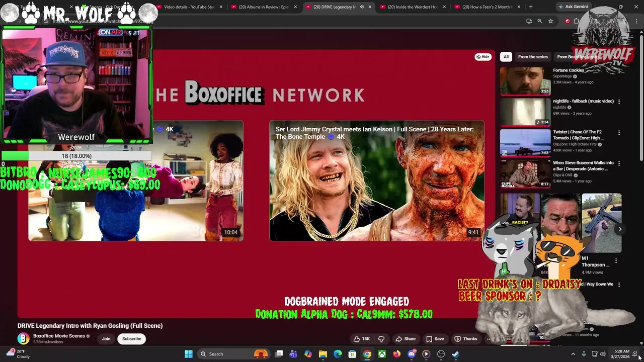644x362 pixels.
Task: Click the Ask Gemini button
Action: 573,7
